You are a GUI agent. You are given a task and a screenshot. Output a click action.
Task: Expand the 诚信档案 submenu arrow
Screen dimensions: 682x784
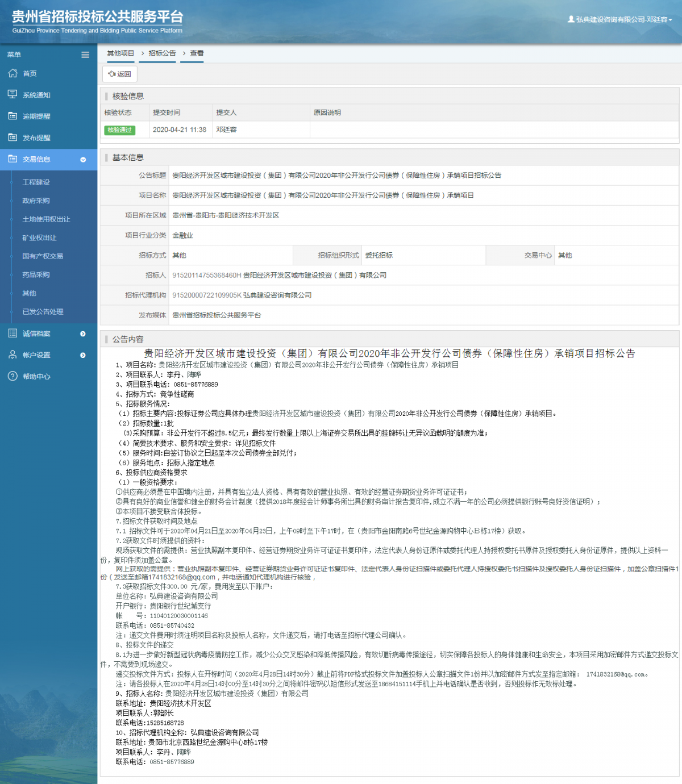83,333
